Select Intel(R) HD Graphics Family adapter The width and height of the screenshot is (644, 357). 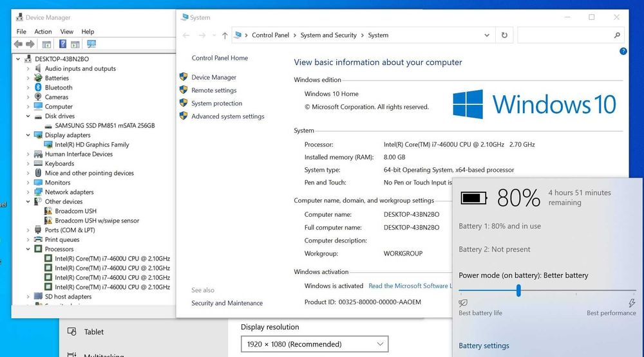tap(92, 145)
